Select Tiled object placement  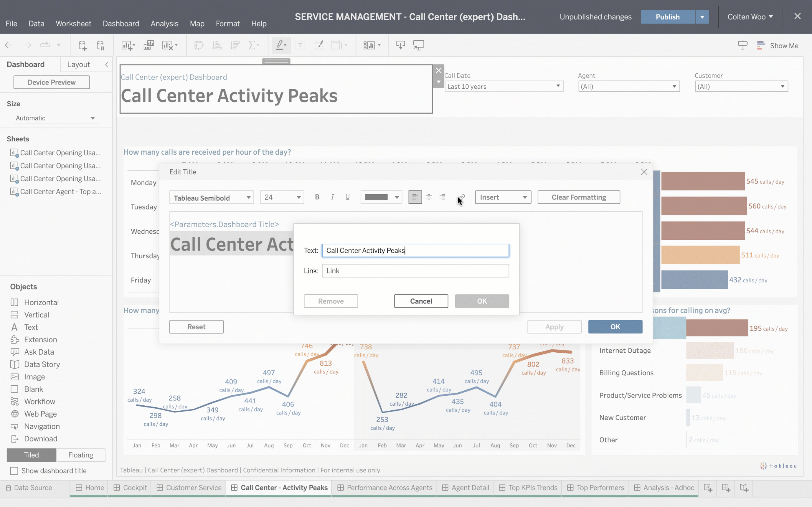31,455
